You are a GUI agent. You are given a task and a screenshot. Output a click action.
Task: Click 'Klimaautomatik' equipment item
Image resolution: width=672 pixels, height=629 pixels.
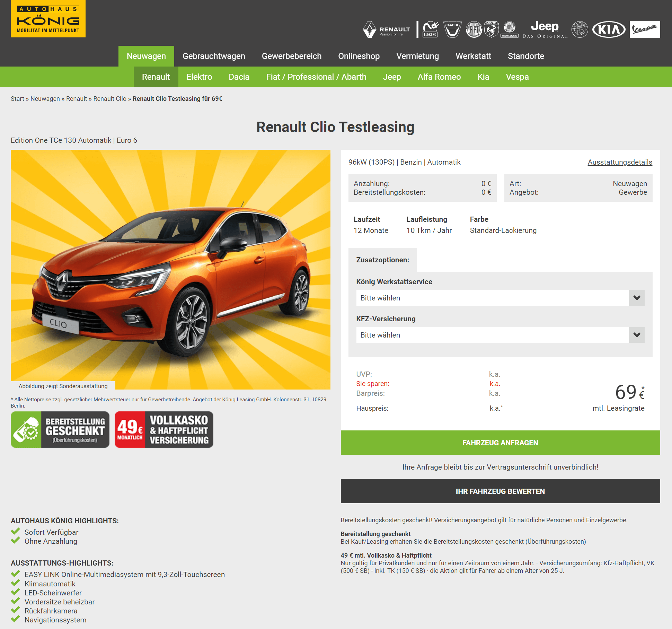[50, 584]
